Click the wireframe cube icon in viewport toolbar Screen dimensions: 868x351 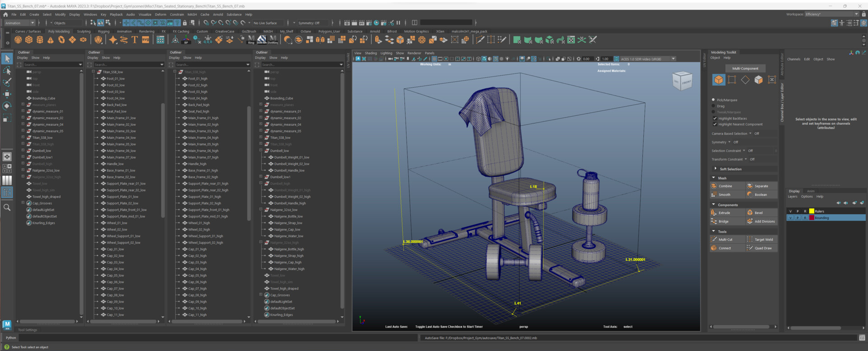pyautogui.click(x=478, y=59)
